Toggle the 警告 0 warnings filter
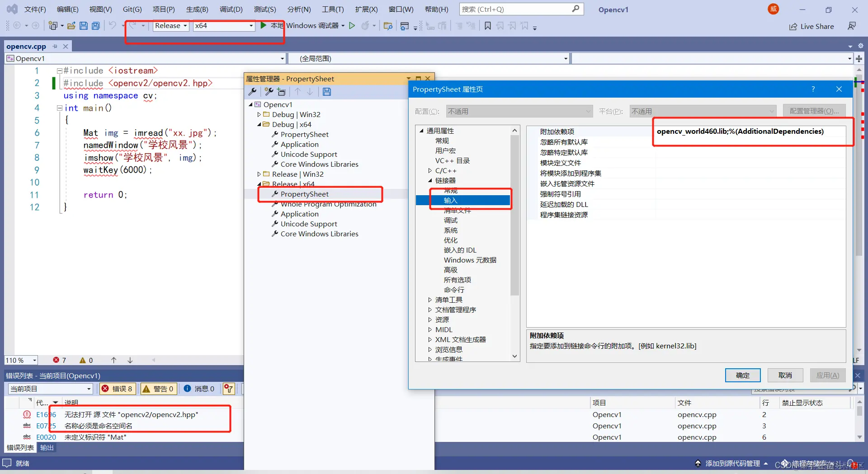 click(158, 389)
